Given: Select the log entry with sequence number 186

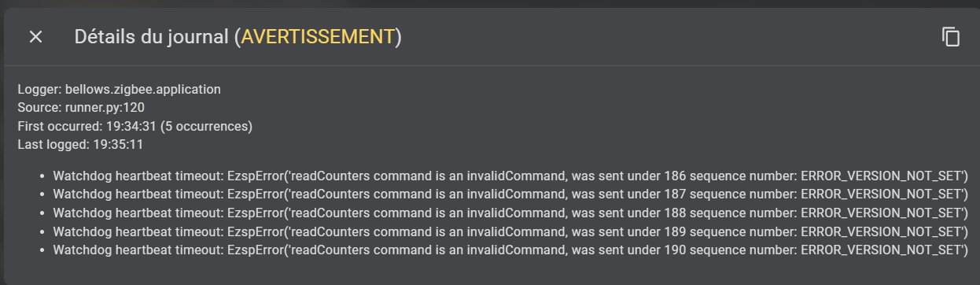Looking at the screenshot, I should pyautogui.click(x=510, y=175).
